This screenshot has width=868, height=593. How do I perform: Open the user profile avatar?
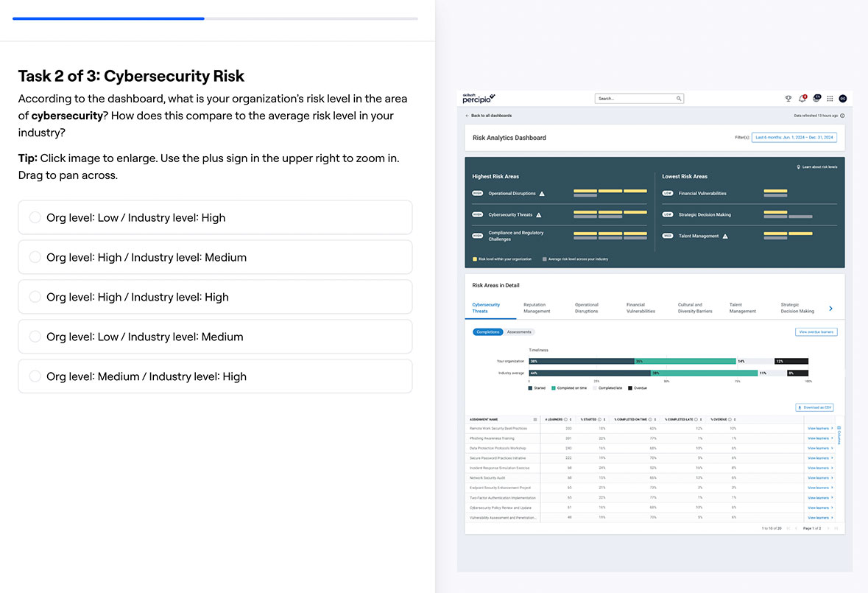(842, 99)
